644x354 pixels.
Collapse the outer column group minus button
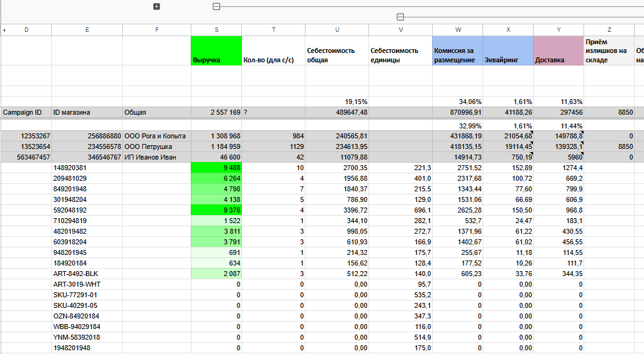[216, 7]
